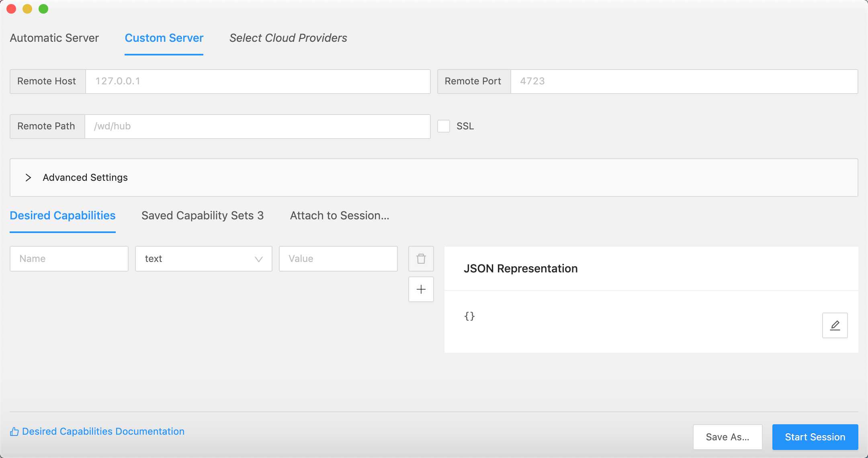Open the capability type text dropdown
868x458 pixels.
(x=204, y=259)
